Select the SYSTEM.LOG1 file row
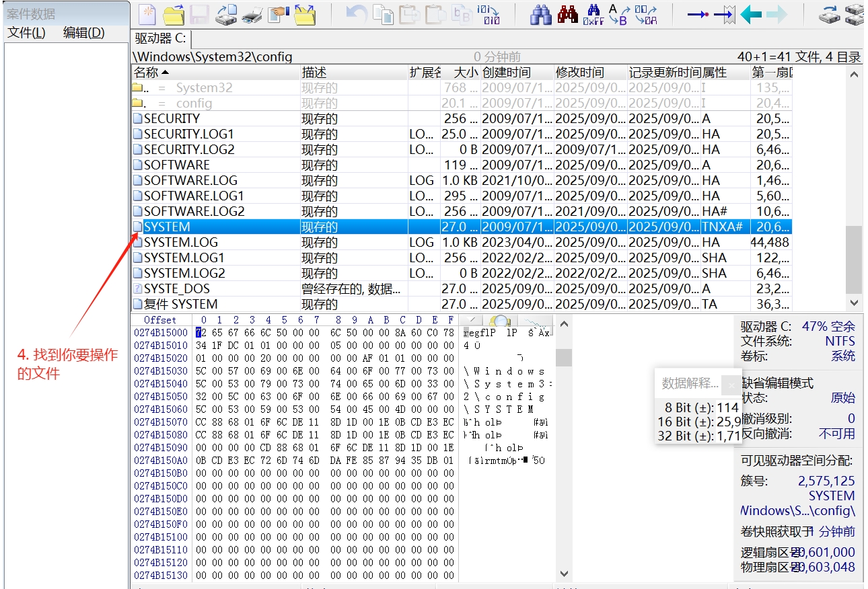 pos(184,258)
